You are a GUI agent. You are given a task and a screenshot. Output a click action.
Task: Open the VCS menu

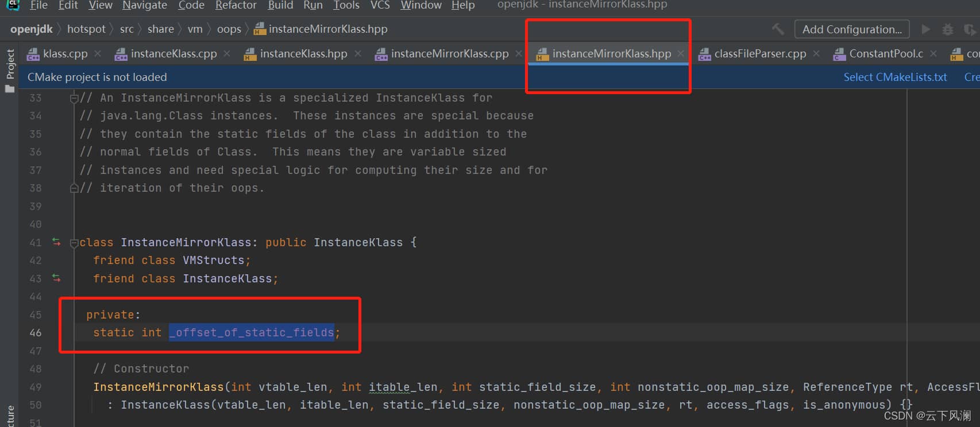(x=380, y=5)
